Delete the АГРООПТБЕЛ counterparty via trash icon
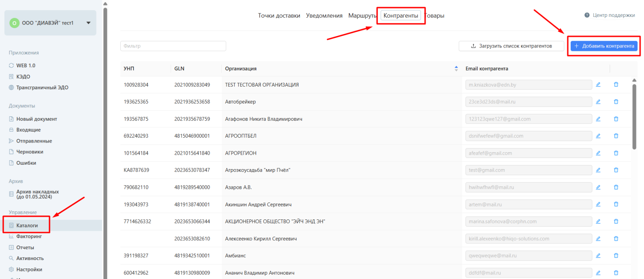Image resolution: width=644 pixels, height=279 pixels. coord(616,136)
